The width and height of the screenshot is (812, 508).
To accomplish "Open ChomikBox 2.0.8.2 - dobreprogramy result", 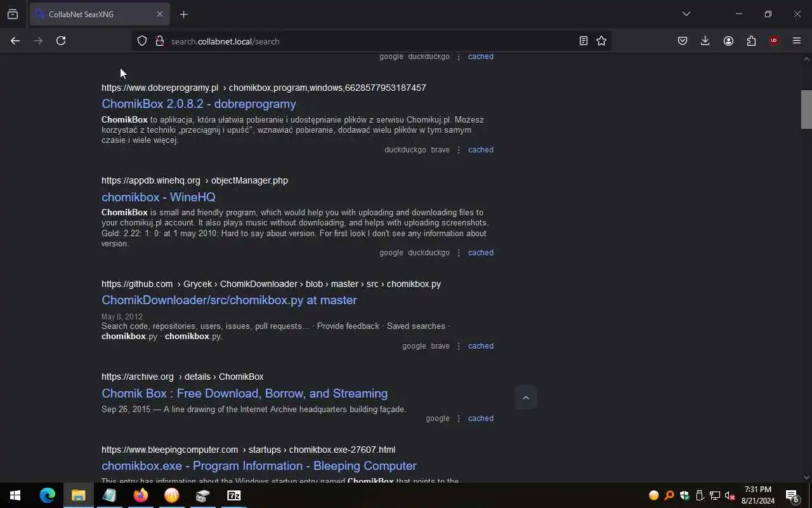I will (x=199, y=104).
